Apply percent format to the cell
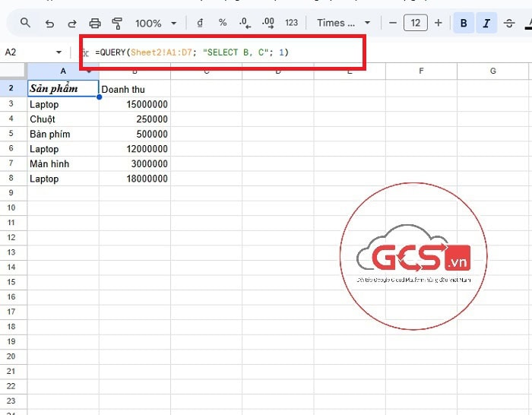The height and width of the screenshot is (415, 532). point(223,23)
